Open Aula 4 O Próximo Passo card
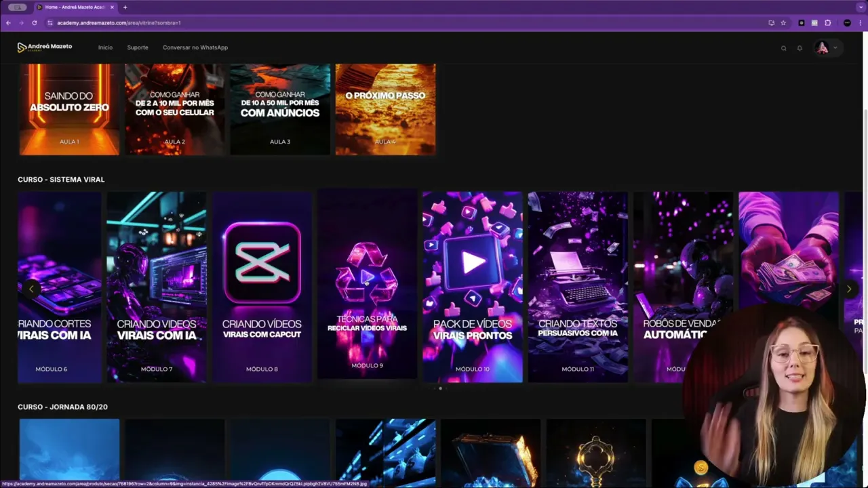Screen dimensions: 868x488 tap(385, 109)
